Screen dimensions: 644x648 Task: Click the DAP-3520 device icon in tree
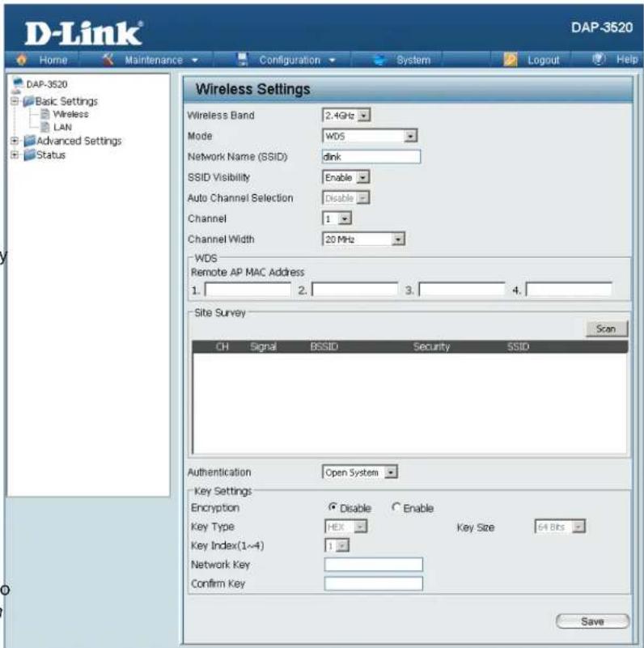click(x=17, y=84)
